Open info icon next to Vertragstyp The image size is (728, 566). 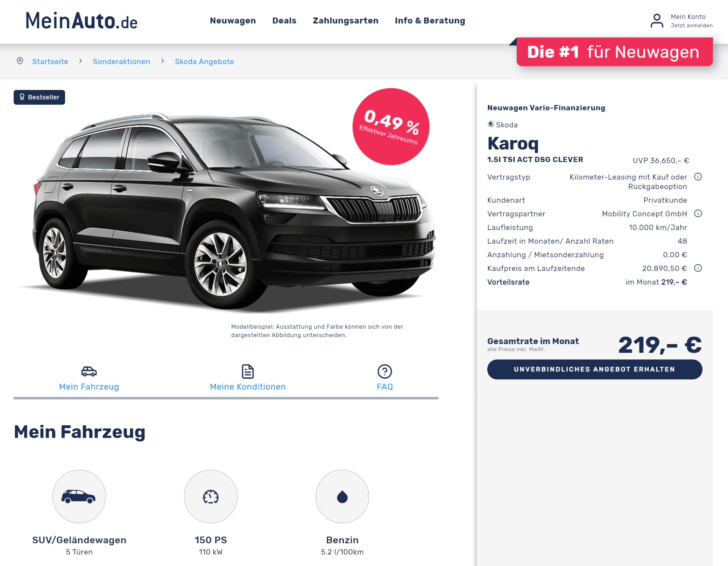698,177
